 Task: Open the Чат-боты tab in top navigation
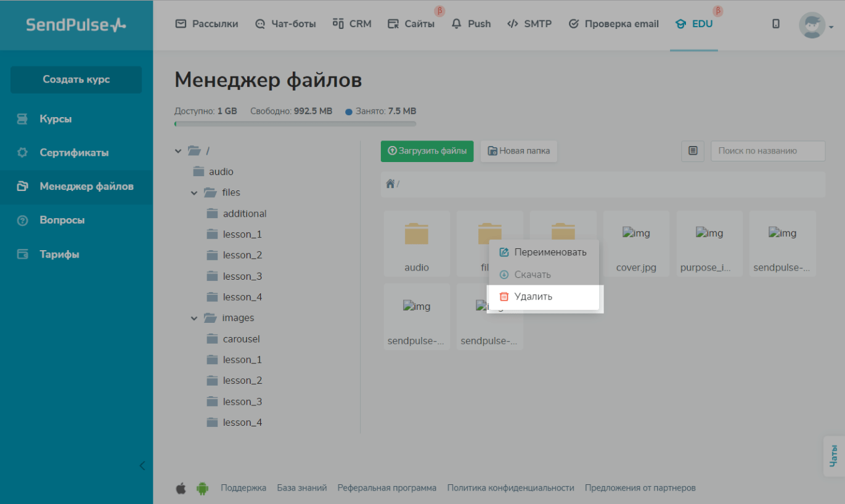(x=285, y=24)
